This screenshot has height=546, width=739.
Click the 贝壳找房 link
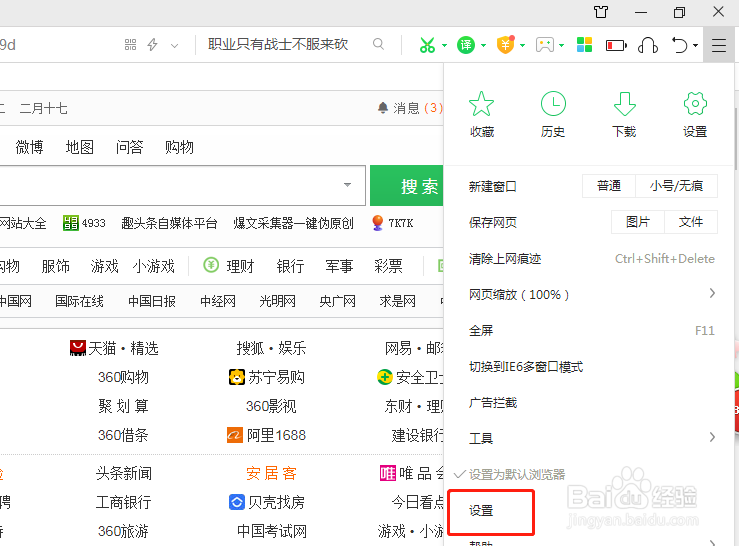(x=267, y=502)
